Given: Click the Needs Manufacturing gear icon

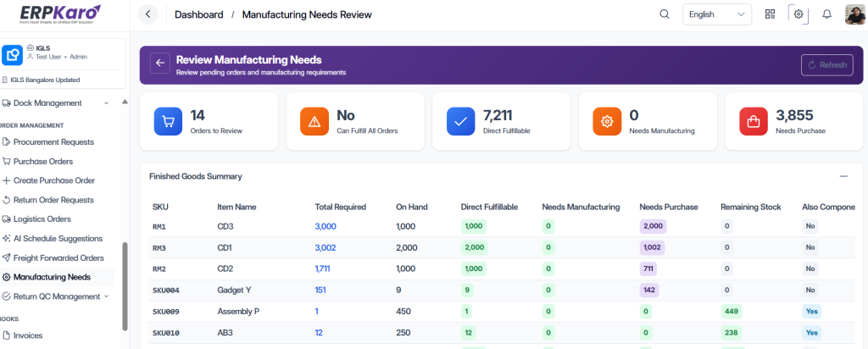Looking at the screenshot, I should click(x=607, y=121).
